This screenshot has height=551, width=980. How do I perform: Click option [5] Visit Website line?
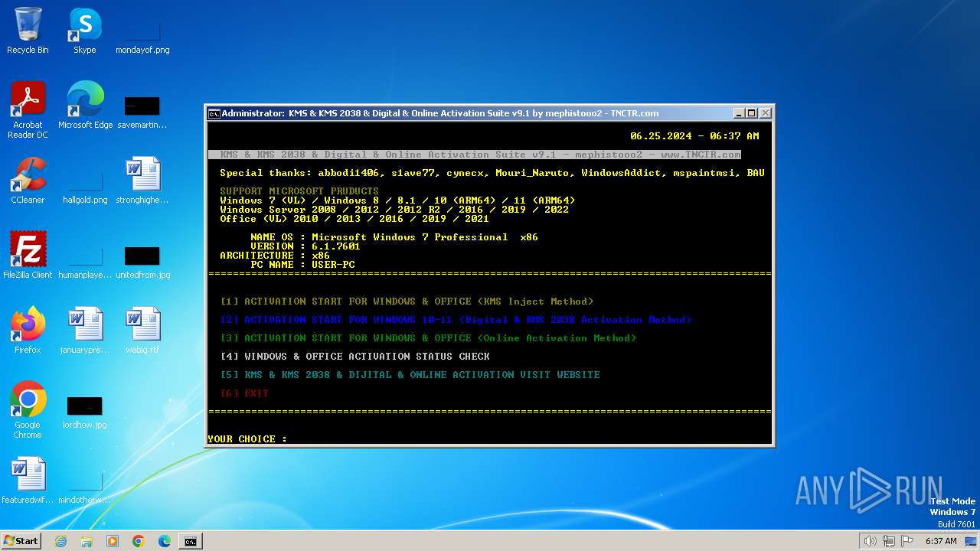[410, 375]
